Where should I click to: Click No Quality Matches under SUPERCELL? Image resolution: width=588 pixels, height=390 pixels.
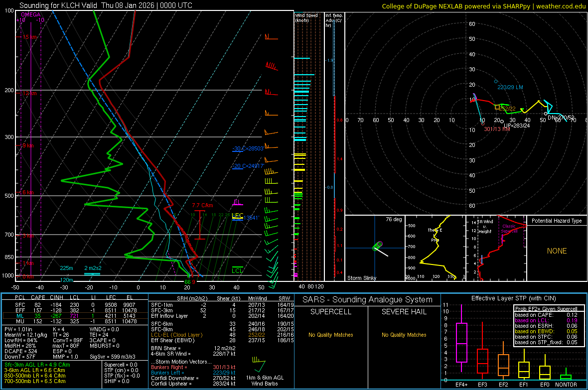point(331,335)
